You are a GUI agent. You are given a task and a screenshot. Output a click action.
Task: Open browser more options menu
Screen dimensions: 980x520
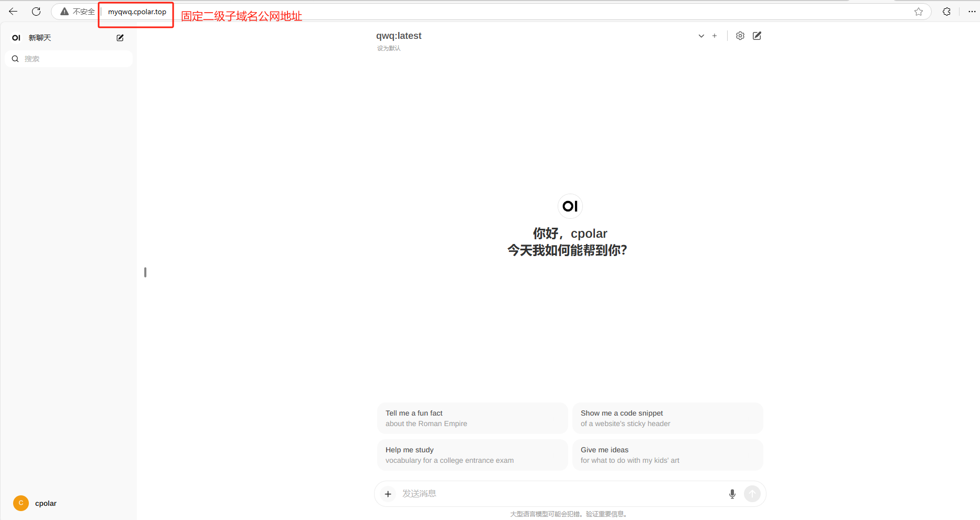(x=972, y=12)
